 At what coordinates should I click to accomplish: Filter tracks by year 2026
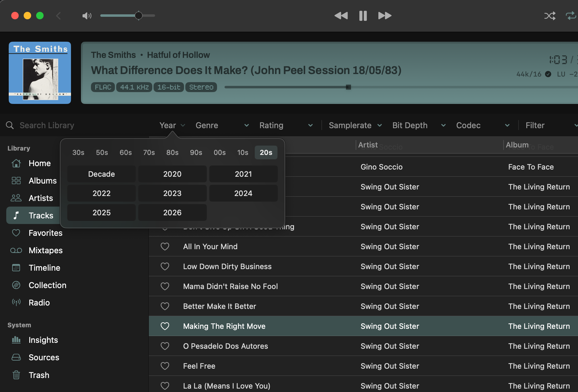tap(173, 212)
